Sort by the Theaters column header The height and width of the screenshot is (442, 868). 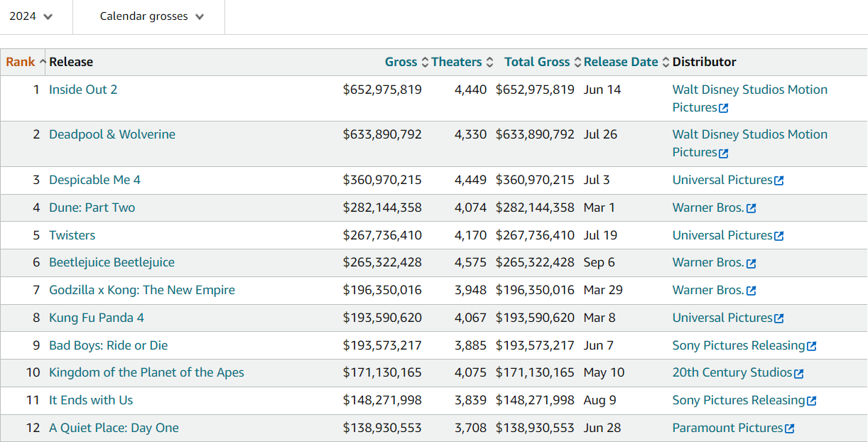pyautogui.click(x=462, y=62)
